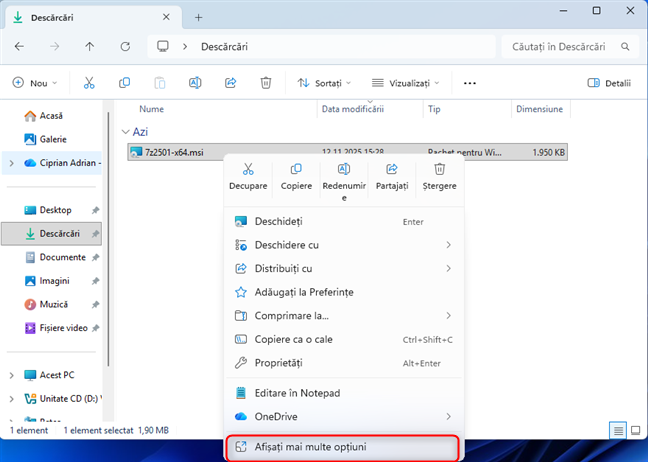This screenshot has width=648, height=462.
Task: Sort by the Dimensiune column header
Action: (539, 109)
